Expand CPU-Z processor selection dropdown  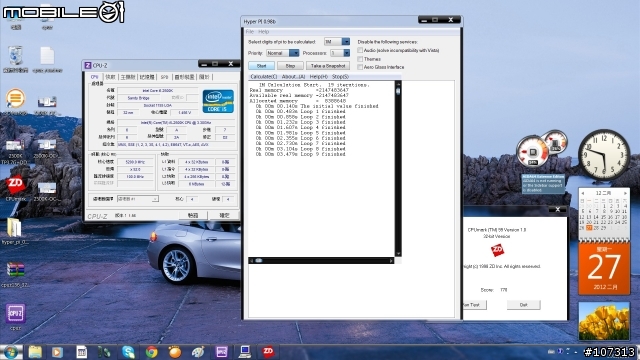155,199
